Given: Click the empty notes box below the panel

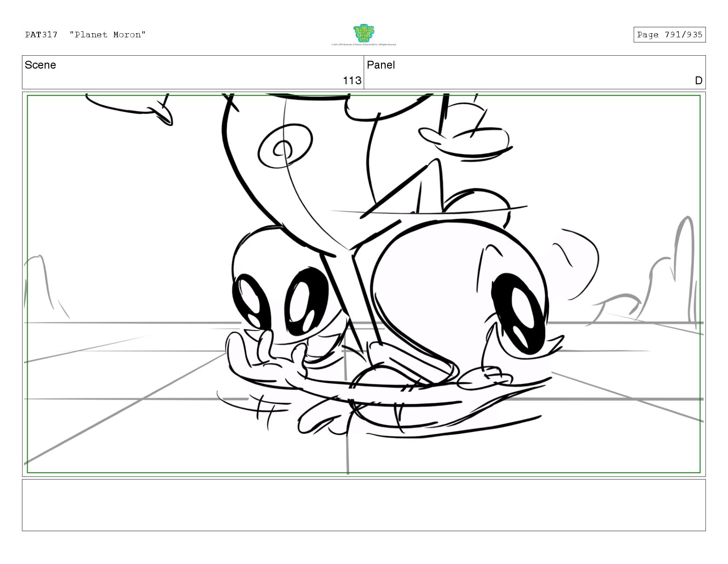Looking at the screenshot, I should click(364, 505).
